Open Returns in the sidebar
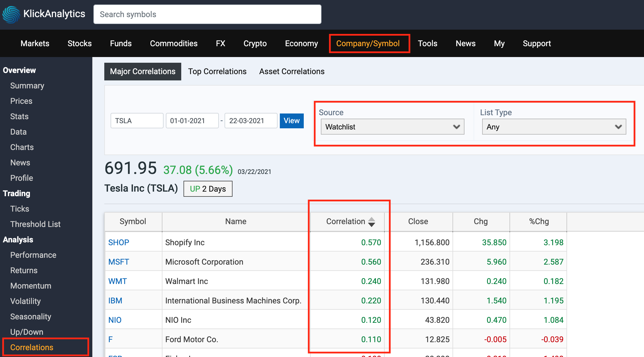This screenshot has height=357, width=644. [x=24, y=270]
